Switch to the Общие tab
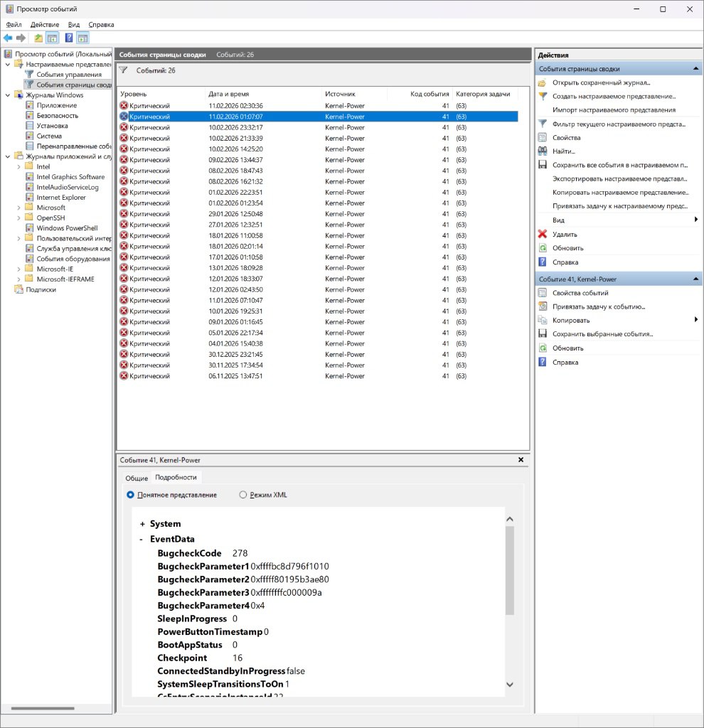Screen dimensions: 704x728 (137, 478)
